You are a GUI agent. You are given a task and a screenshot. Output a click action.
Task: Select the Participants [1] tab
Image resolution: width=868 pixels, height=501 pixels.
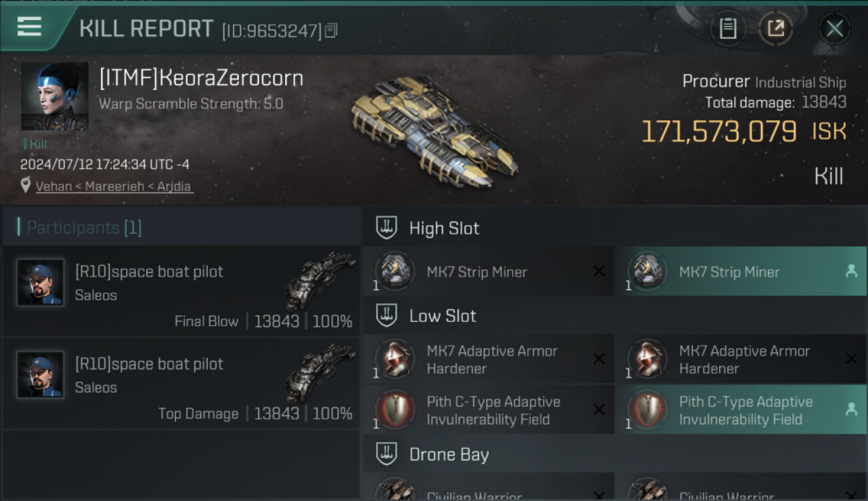(x=84, y=228)
